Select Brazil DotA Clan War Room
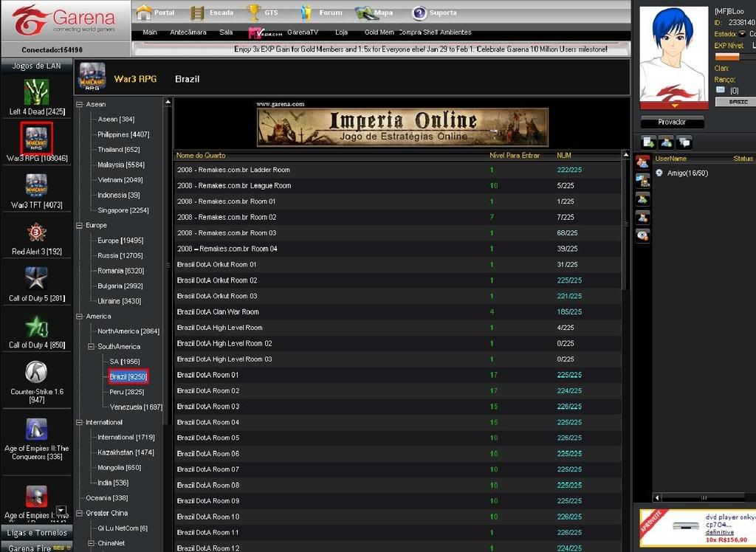The width and height of the screenshot is (756, 552). click(398, 311)
